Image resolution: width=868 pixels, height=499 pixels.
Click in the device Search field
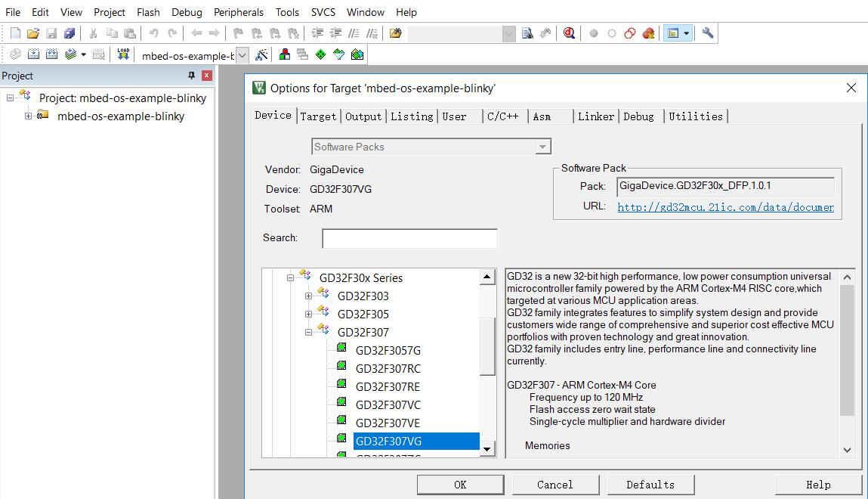coord(409,239)
